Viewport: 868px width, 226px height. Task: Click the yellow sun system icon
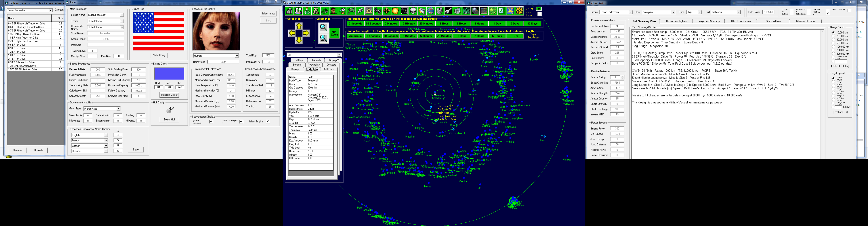tap(395, 11)
